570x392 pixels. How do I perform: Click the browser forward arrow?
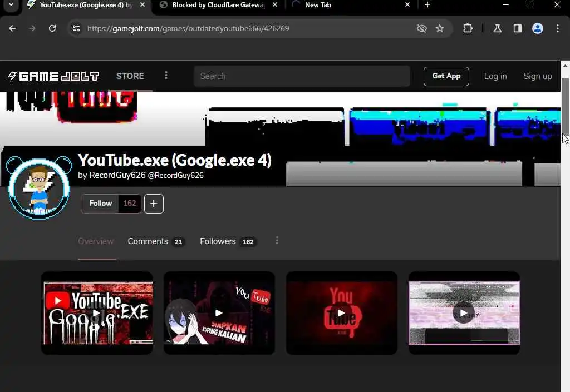tap(32, 28)
